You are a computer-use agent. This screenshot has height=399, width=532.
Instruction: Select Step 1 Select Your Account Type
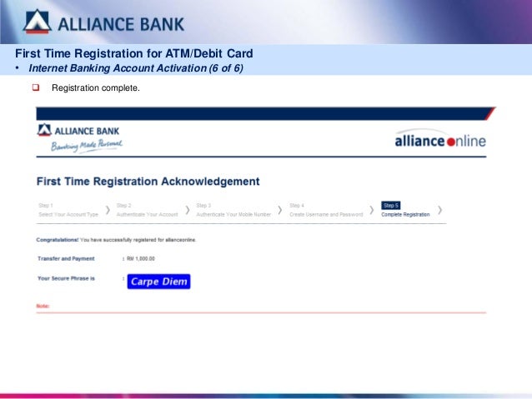68,210
